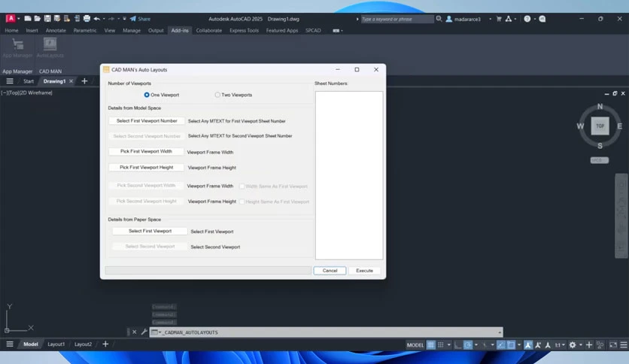Image resolution: width=629 pixels, height=364 pixels.
Task: Click the workspace switching gear icon
Action: tap(573, 344)
